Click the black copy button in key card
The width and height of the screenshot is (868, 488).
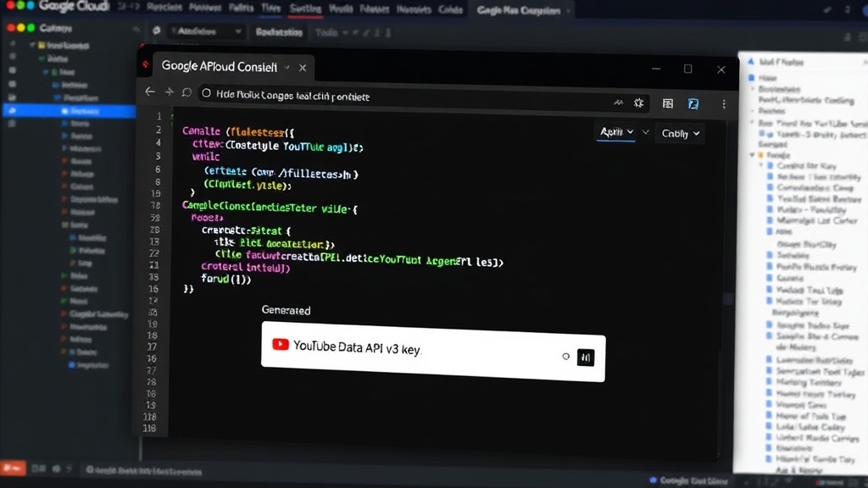(586, 358)
